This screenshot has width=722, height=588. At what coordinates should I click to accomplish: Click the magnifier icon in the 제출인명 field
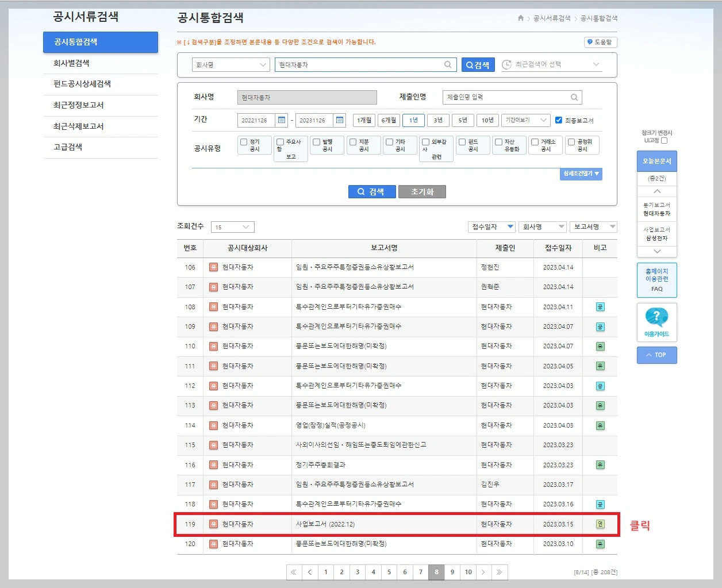pos(574,97)
